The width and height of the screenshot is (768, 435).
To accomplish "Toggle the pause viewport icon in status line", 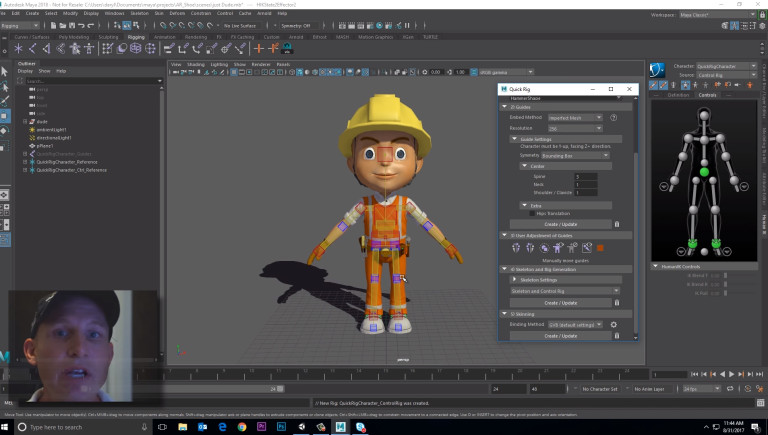I will [x=407, y=25].
